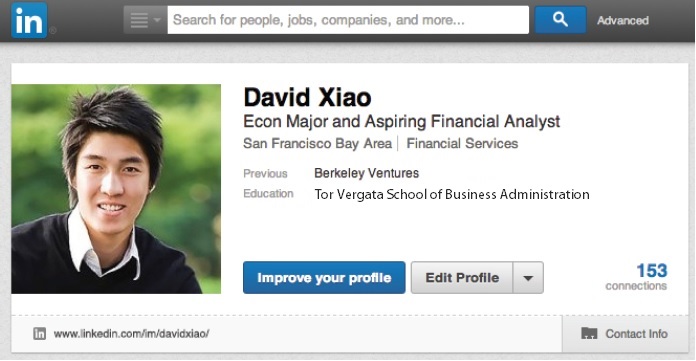This screenshot has height=361, width=696.
Task: Open Berkeley Ventures previous company
Action: point(366,173)
